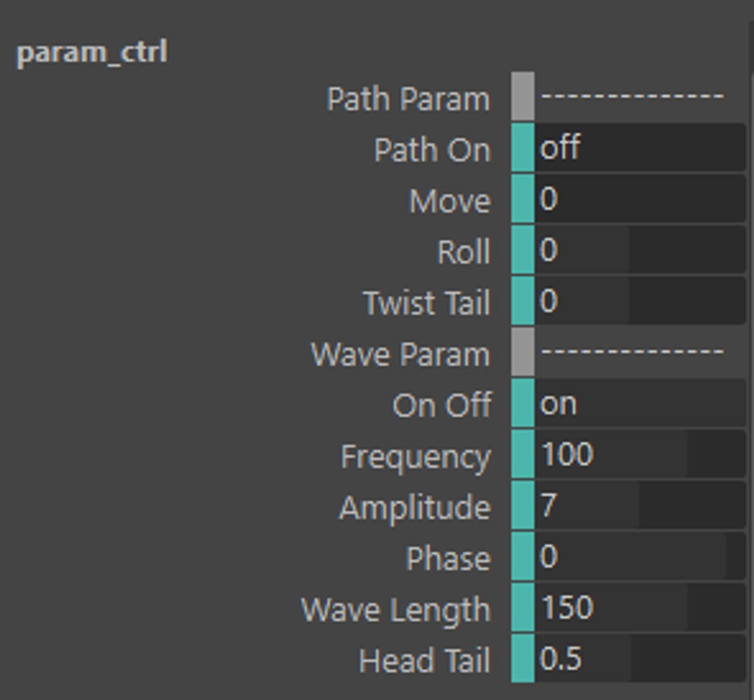Click the Twist Tail value field
Image resolution: width=754 pixels, height=700 pixels.
[x=639, y=301]
